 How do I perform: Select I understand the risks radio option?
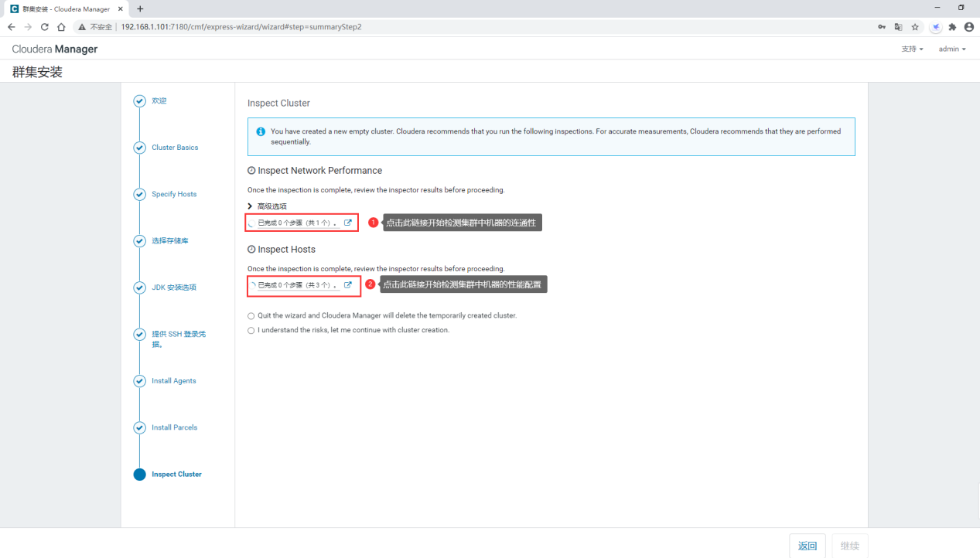click(x=251, y=330)
